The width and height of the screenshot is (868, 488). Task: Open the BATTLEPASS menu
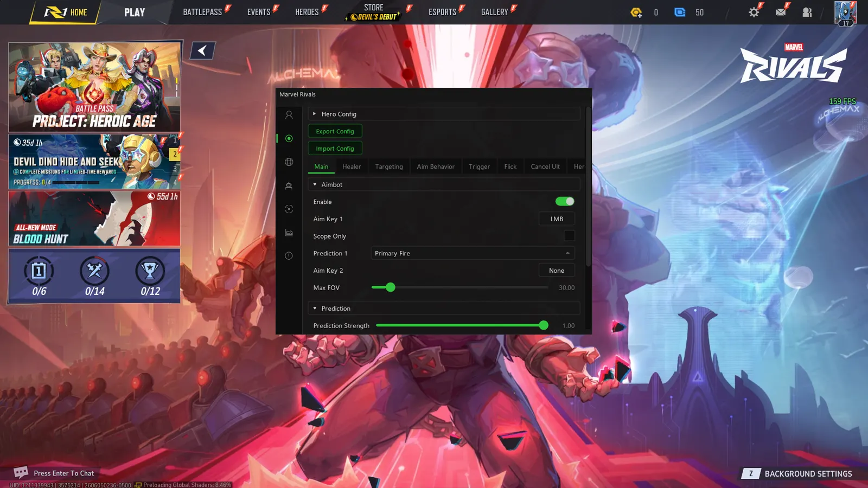[x=202, y=12]
